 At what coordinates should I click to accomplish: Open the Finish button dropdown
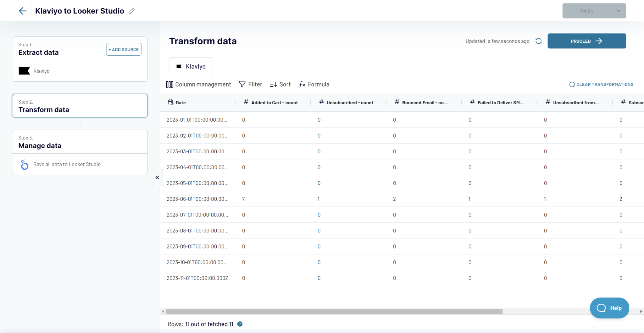[618, 11]
